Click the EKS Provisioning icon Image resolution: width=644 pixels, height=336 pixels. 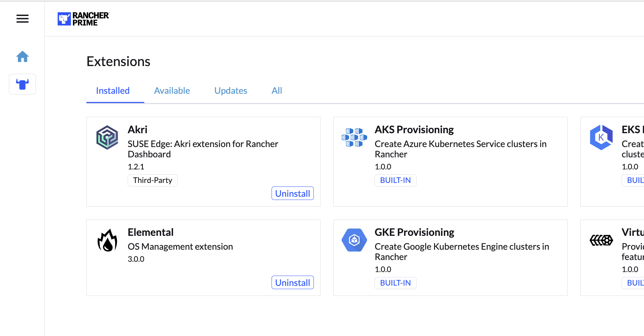601,137
